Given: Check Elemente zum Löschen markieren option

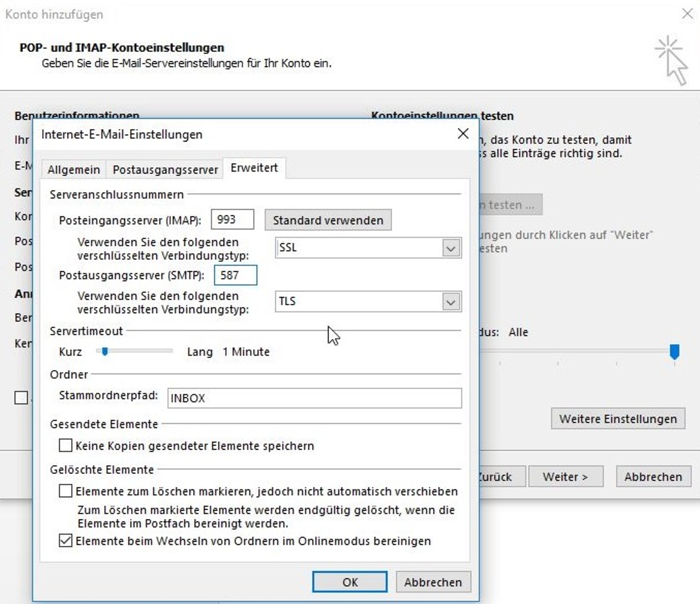Looking at the screenshot, I should coord(65,491).
